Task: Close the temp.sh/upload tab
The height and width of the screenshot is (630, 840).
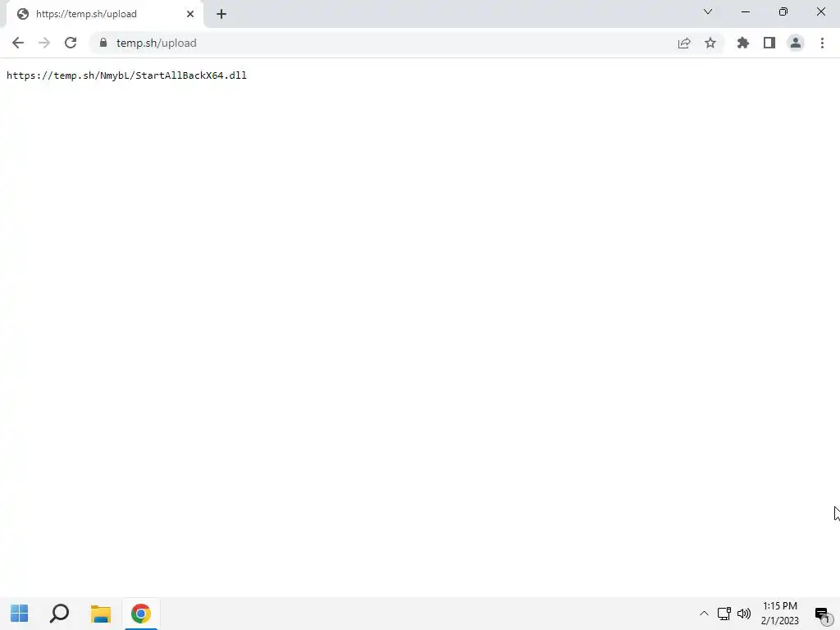Action: 190,14
